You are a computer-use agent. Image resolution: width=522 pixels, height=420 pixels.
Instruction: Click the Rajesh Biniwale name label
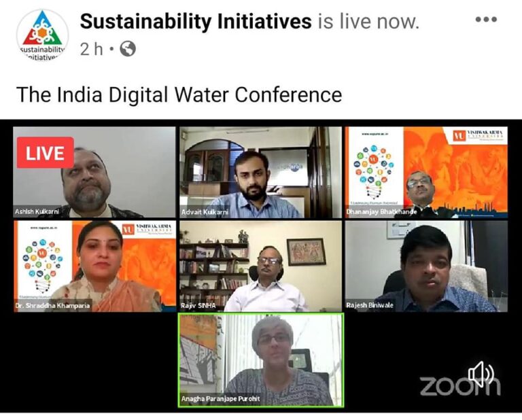point(370,305)
